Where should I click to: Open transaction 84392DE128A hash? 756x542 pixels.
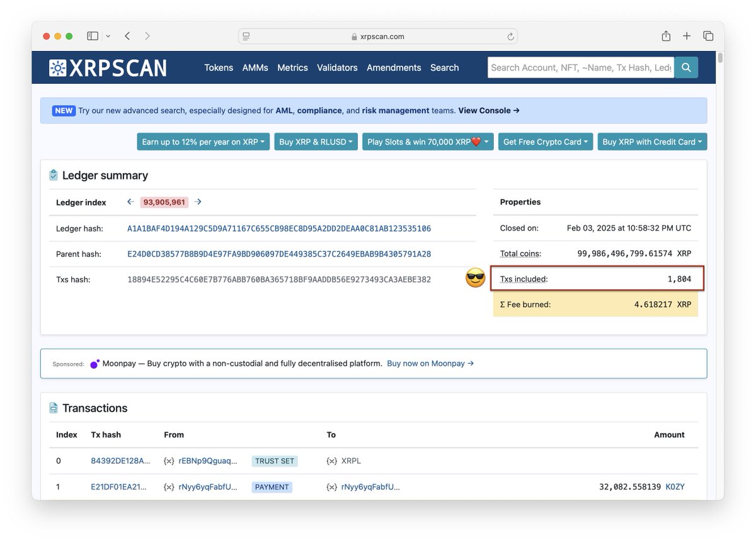pos(121,461)
